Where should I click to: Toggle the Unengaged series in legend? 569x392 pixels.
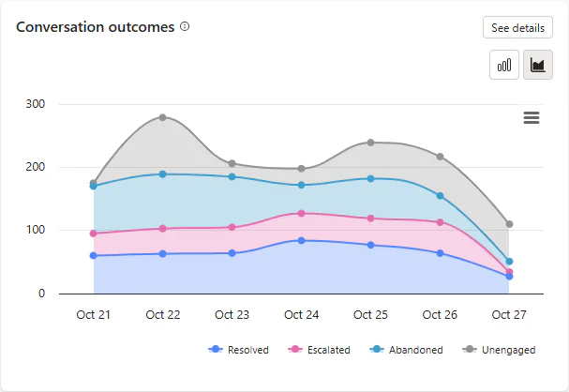click(x=499, y=350)
